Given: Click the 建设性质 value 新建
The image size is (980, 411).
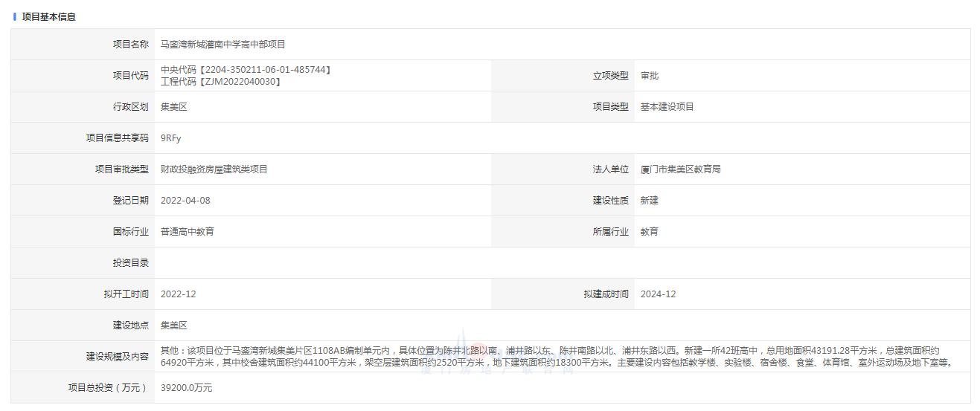Looking at the screenshot, I should click(x=649, y=201).
